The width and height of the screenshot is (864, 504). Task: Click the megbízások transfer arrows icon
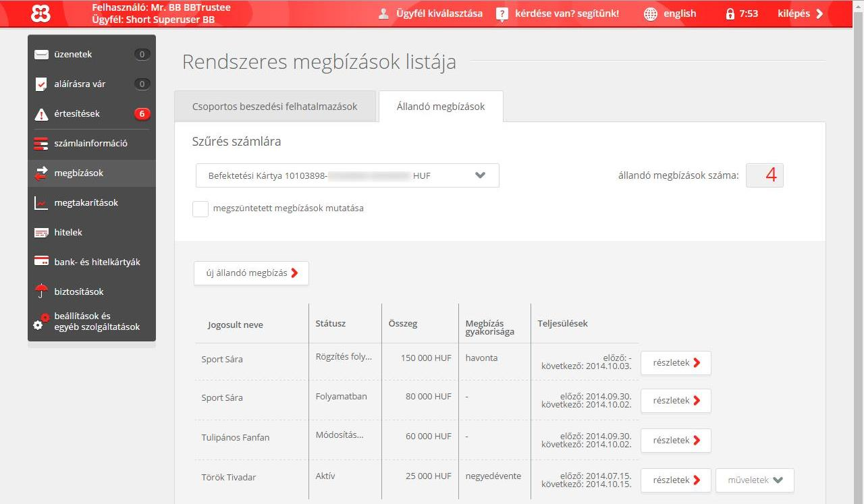point(41,173)
